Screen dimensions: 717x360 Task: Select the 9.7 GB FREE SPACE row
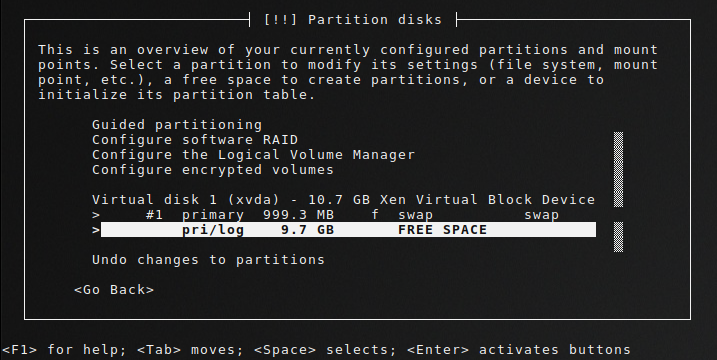[x=348, y=230]
